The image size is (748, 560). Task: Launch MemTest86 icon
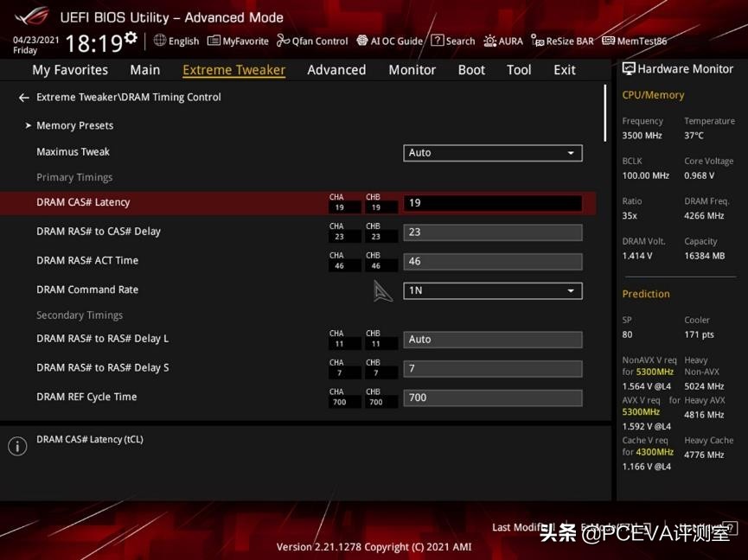tap(608, 41)
